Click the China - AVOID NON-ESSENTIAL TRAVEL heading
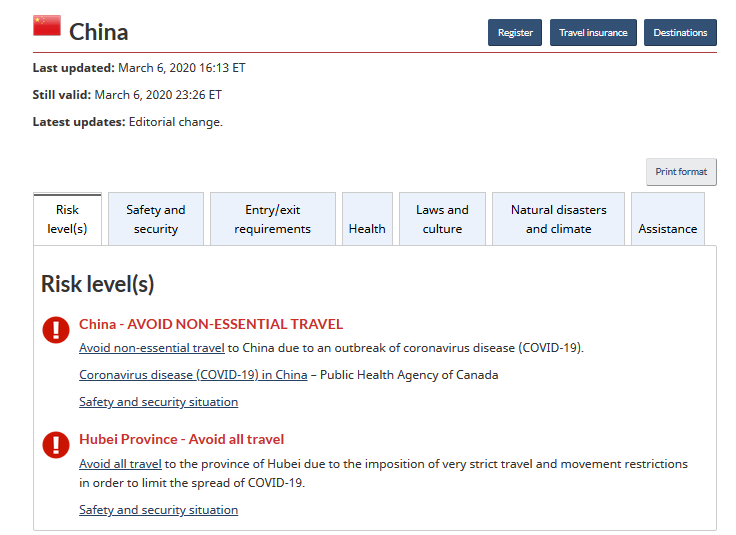736x535 pixels. point(211,324)
